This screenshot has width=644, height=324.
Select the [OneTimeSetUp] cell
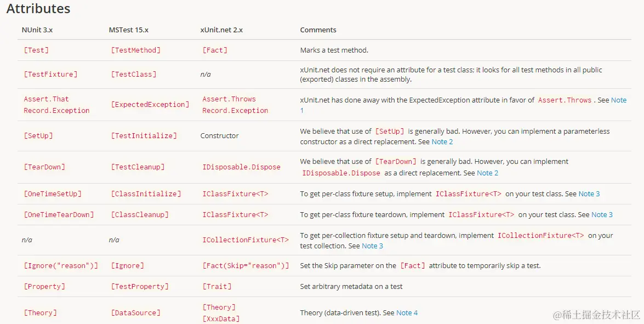point(53,194)
